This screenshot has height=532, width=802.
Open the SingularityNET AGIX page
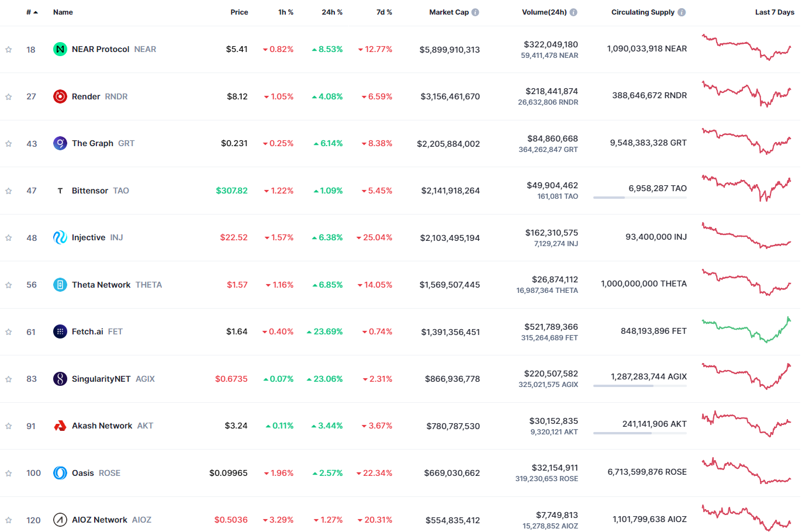pos(113,379)
